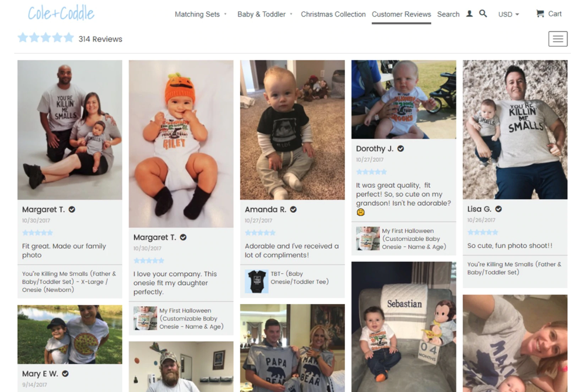This screenshot has height=392, width=573.
Task: Open the pumpkin hat baby photo
Action: point(181,143)
